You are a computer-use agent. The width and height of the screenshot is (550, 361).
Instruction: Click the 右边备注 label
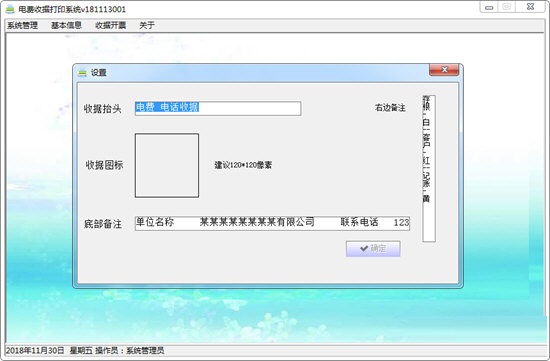pos(390,108)
